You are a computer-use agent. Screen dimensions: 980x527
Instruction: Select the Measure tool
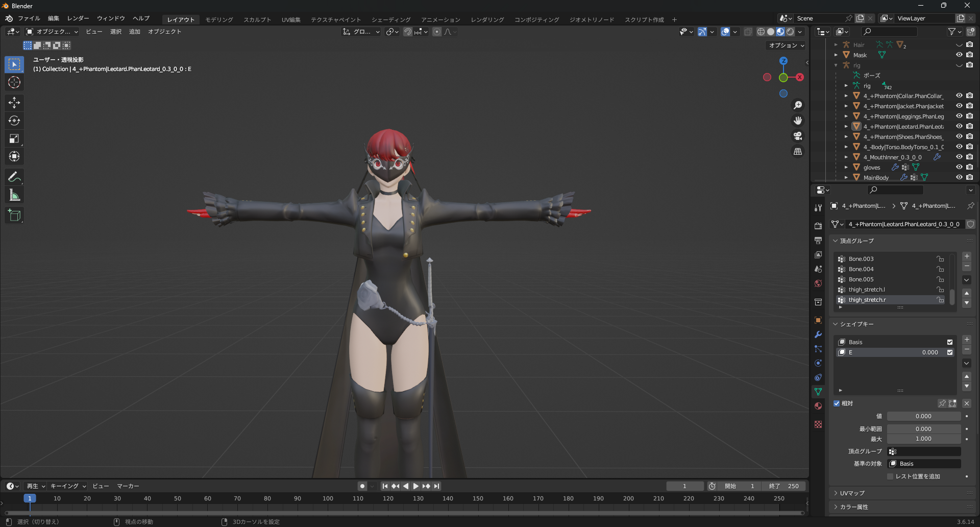(x=14, y=195)
